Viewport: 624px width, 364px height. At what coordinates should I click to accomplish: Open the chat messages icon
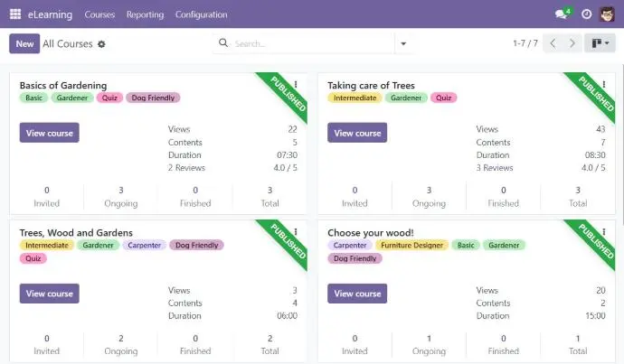coord(562,14)
